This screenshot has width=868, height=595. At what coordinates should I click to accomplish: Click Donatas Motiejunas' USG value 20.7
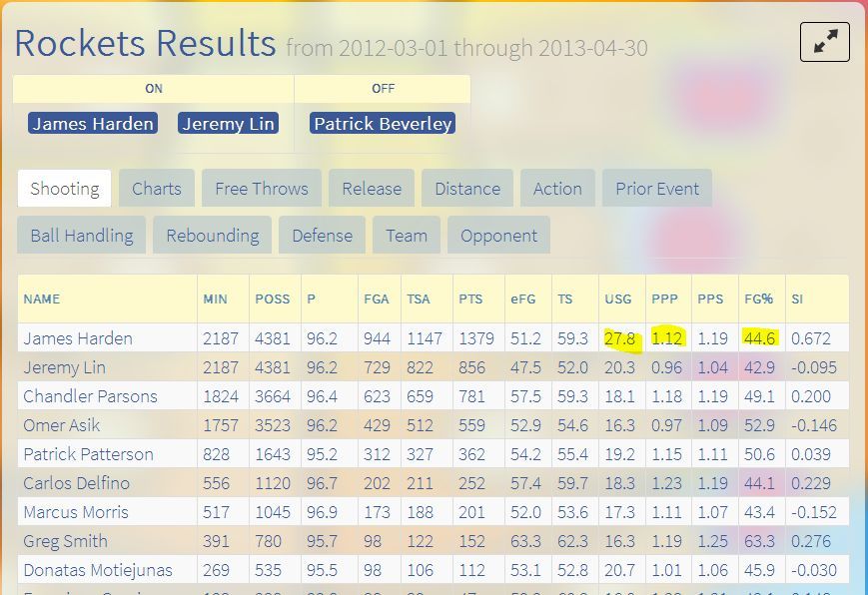pos(619,569)
